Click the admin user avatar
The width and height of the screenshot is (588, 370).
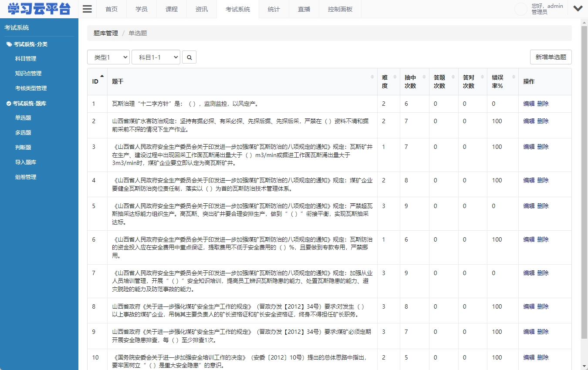point(521,9)
